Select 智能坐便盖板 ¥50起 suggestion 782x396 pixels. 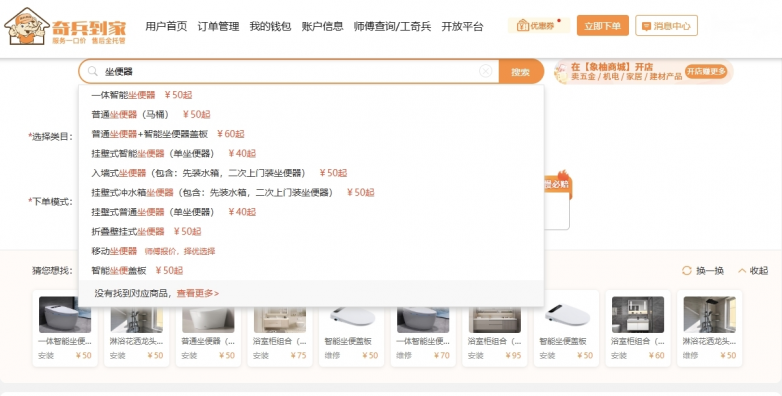[x=311, y=270]
